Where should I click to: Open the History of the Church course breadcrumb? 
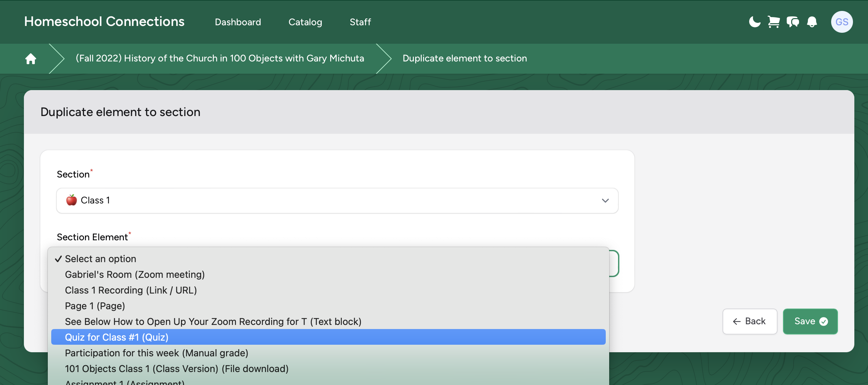[220, 58]
